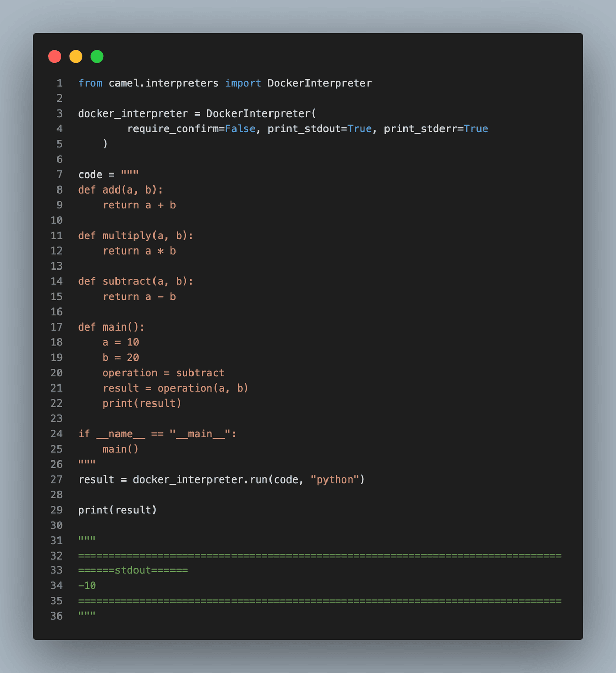Click the value 20 assigned to b
The height and width of the screenshot is (673, 616).
(x=133, y=358)
